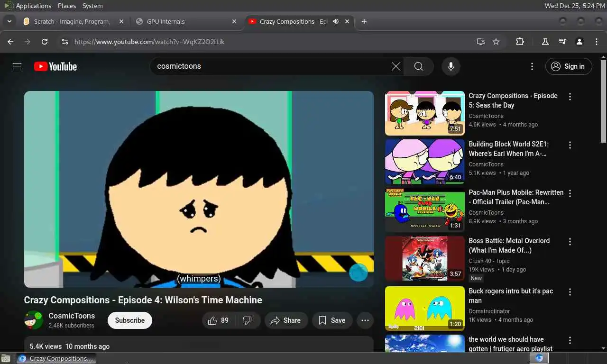Open Crush 40 - Topic channel link
Image resolution: width=607 pixels, height=364 pixels.
489,261
